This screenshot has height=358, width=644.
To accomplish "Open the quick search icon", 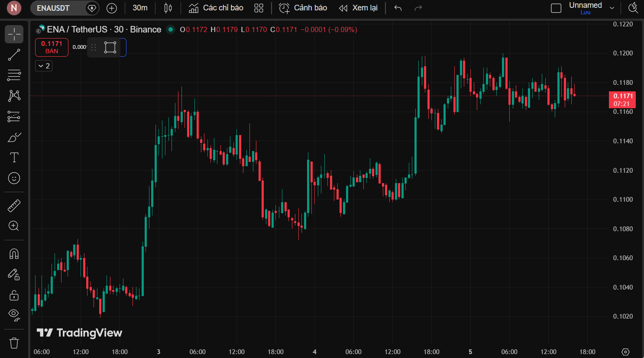I will tap(633, 8).
